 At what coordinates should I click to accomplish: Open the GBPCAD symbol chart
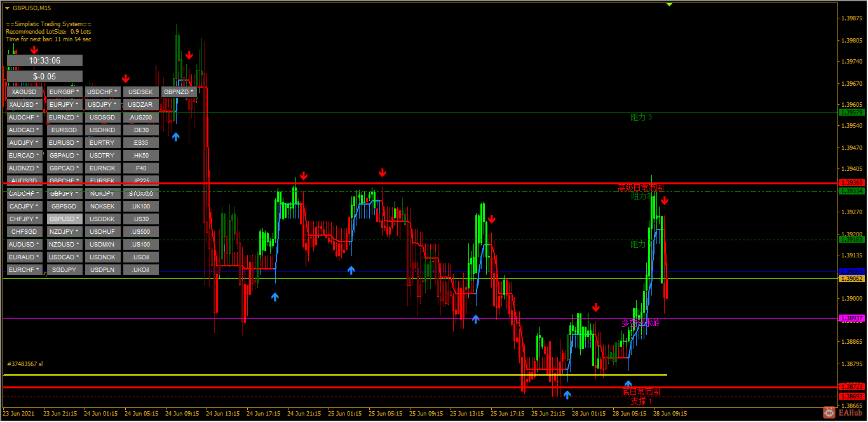(64, 168)
